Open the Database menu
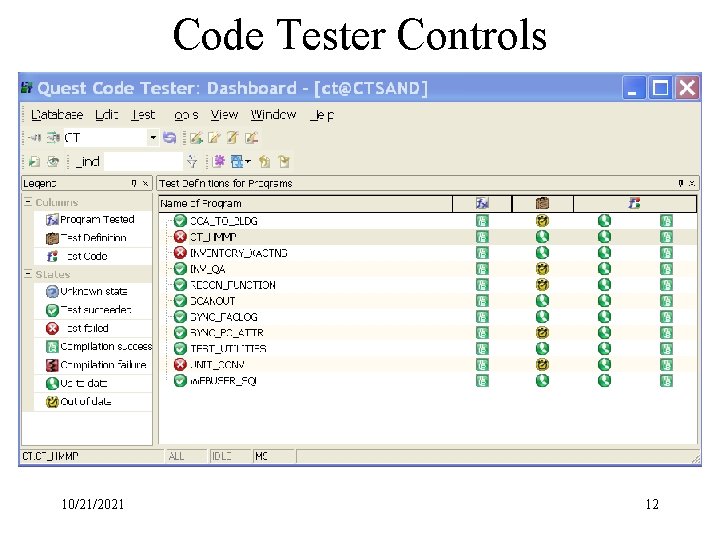720x540 pixels. [57, 115]
